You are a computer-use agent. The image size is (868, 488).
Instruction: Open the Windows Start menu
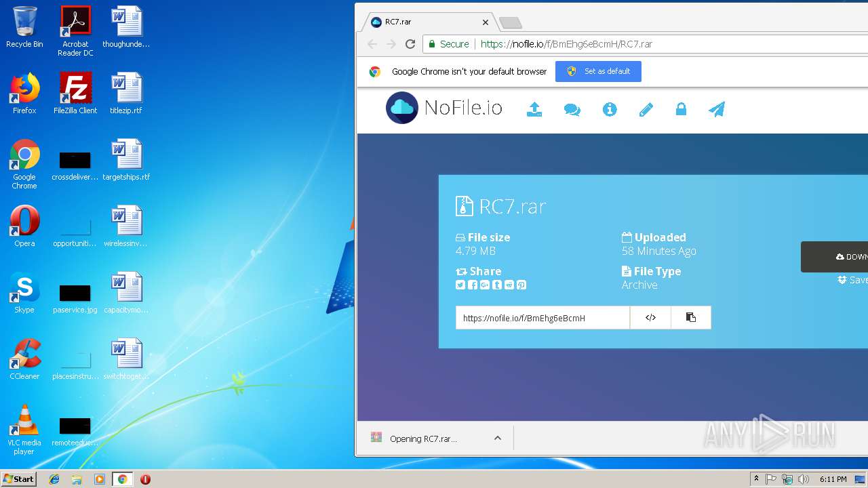point(19,479)
